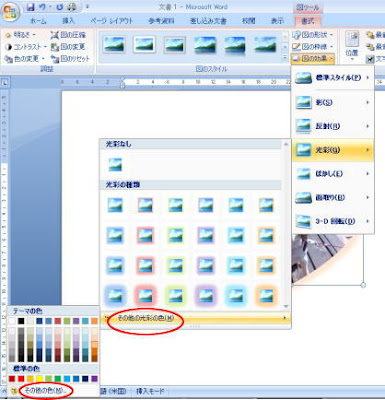
Task: Open the ぼかし(E) soft edges submenu
Action: click(333, 174)
